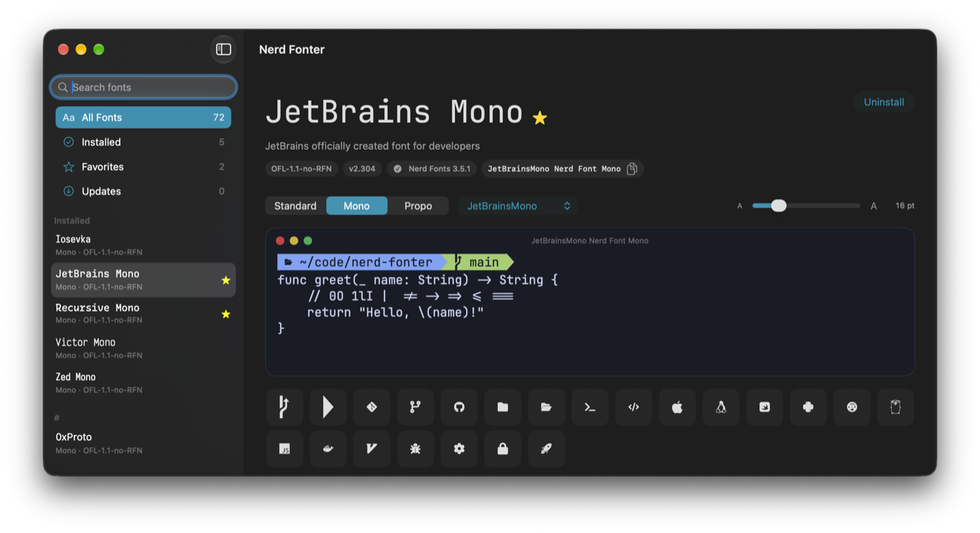Click the powerline right-arrow separator glyph
Viewport: 980px width, 533px height.
pyautogui.click(x=328, y=407)
